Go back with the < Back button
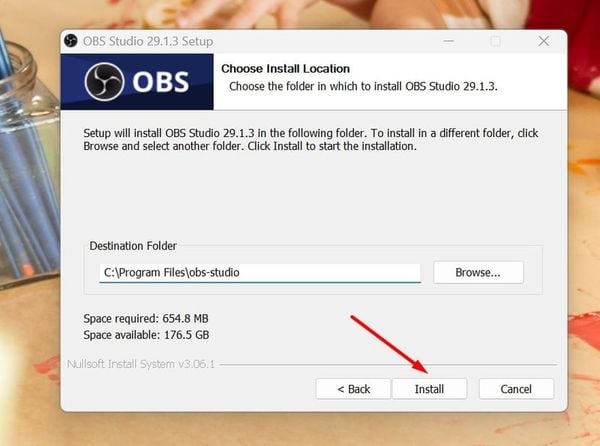Screen dimensions: 600x446 pyautogui.click(x=353, y=389)
